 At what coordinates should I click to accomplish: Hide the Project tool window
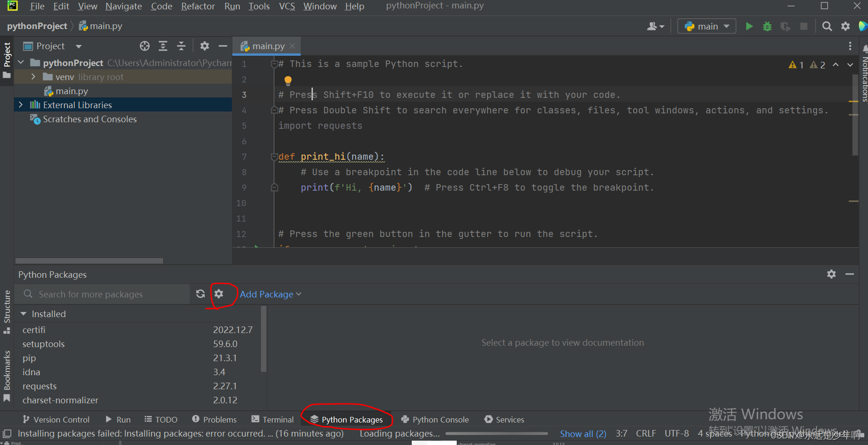click(223, 46)
